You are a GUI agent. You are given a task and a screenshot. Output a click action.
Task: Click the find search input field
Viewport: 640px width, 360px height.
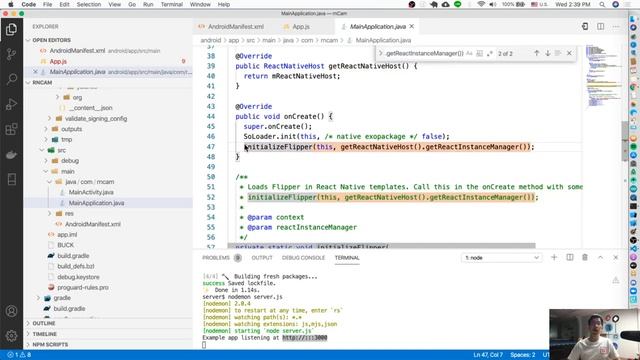click(424, 53)
